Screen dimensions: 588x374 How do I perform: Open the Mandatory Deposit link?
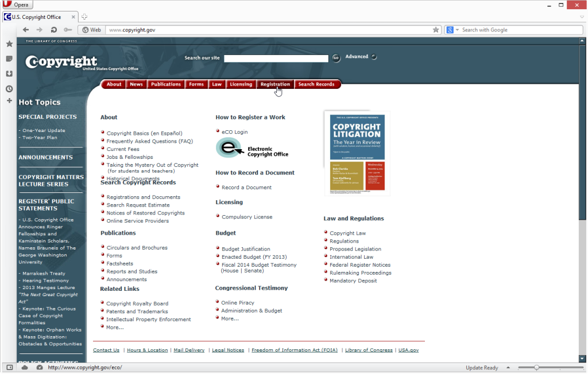click(x=353, y=280)
